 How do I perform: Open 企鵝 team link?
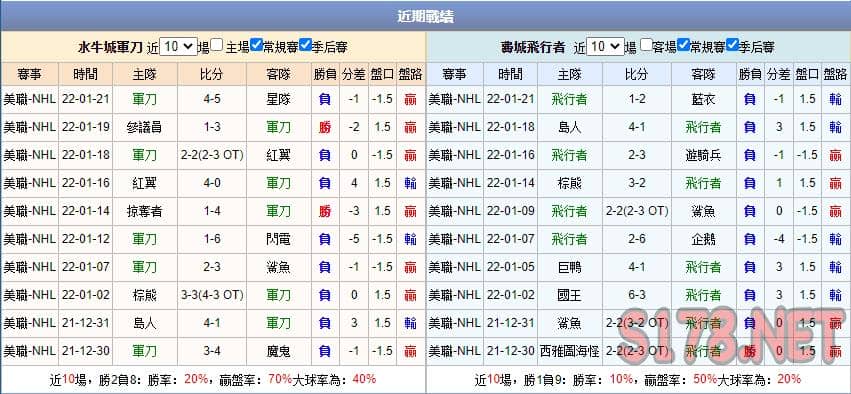pos(703,239)
